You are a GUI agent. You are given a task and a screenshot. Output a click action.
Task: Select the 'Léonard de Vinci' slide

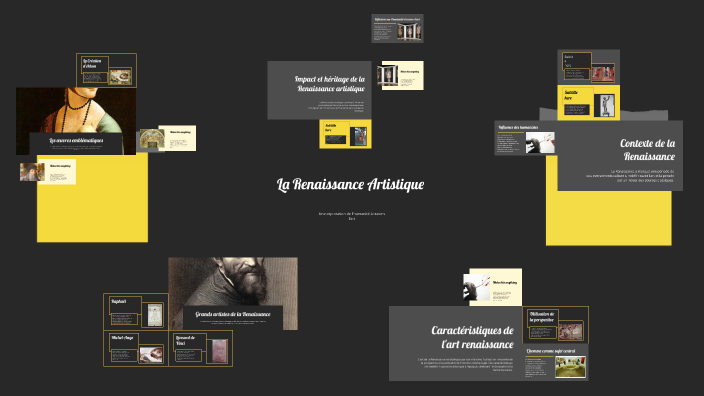pyautogui.click(x=201, y=348)
